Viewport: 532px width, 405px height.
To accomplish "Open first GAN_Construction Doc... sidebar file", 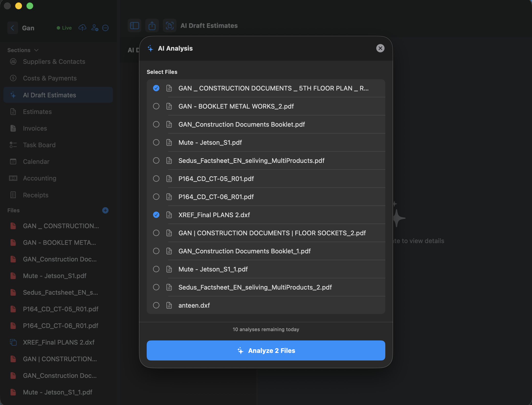I will tap(58, 259).
